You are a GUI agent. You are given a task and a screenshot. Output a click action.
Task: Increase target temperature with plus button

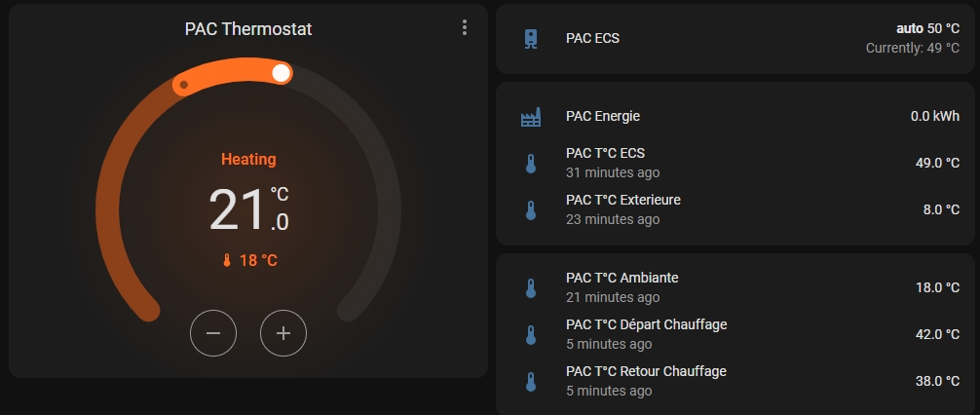pos(283,333)
